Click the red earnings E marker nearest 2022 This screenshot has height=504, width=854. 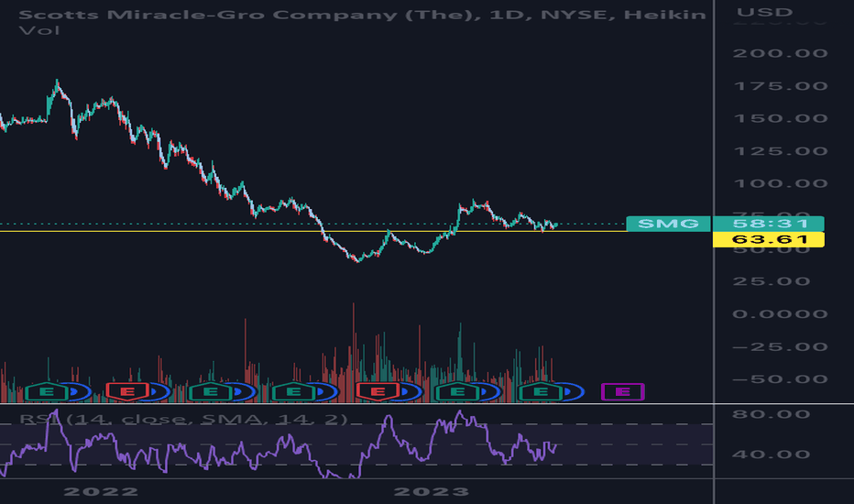[127, 392]
